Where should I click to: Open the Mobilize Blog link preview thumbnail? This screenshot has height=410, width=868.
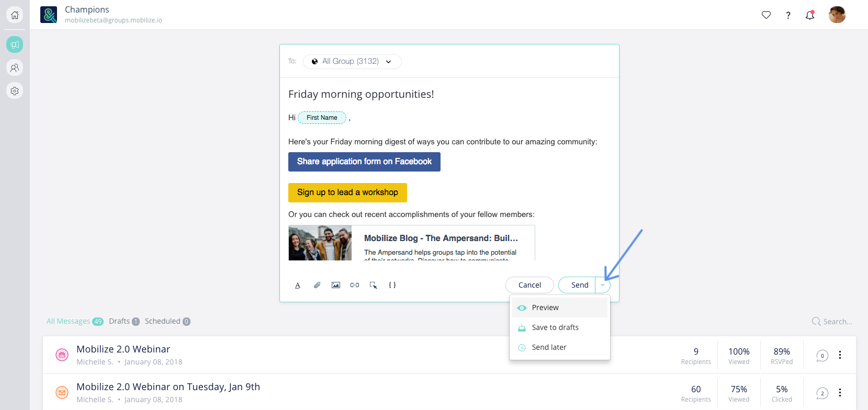[320, 243]
